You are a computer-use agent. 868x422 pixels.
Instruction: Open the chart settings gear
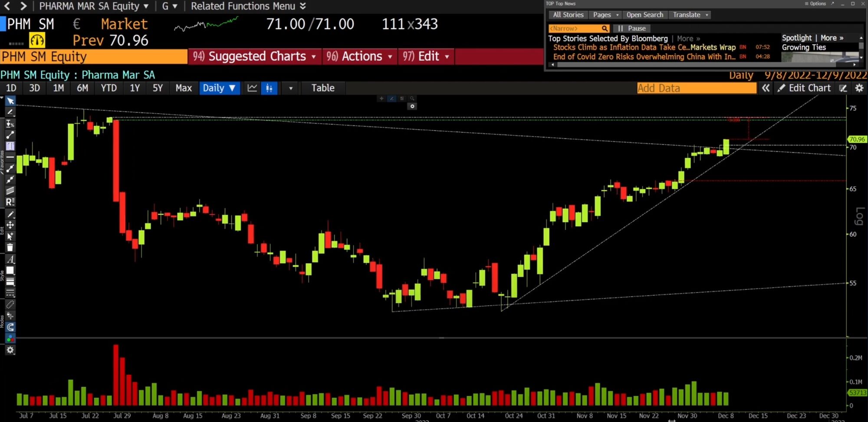tap(859, 88)
